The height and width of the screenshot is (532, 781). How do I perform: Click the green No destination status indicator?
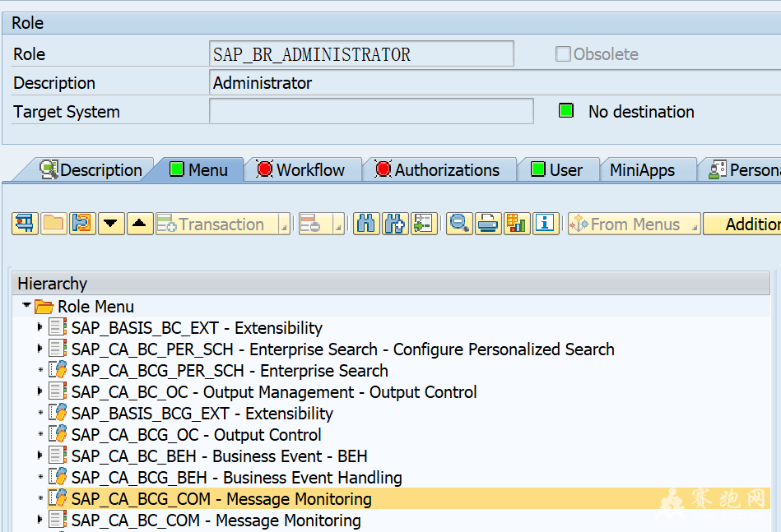566,110
